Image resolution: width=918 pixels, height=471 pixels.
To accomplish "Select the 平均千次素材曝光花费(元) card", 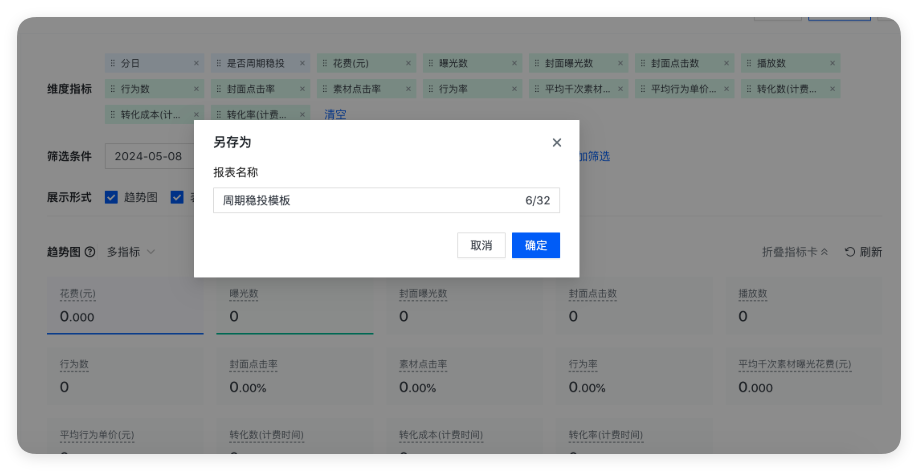I will (804, 376).
